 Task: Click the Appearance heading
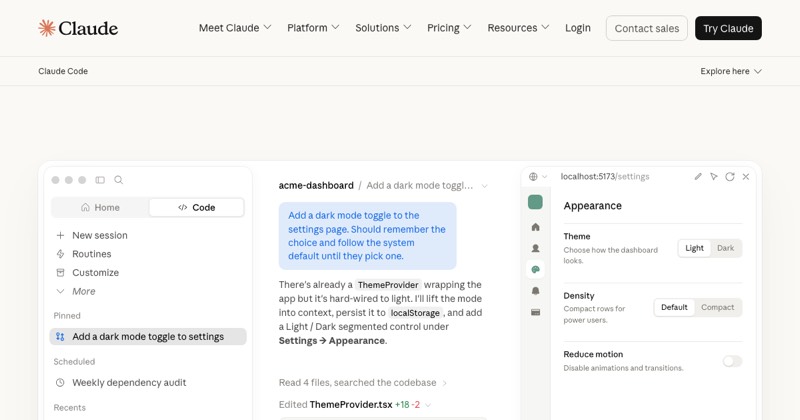pos(592,206)
